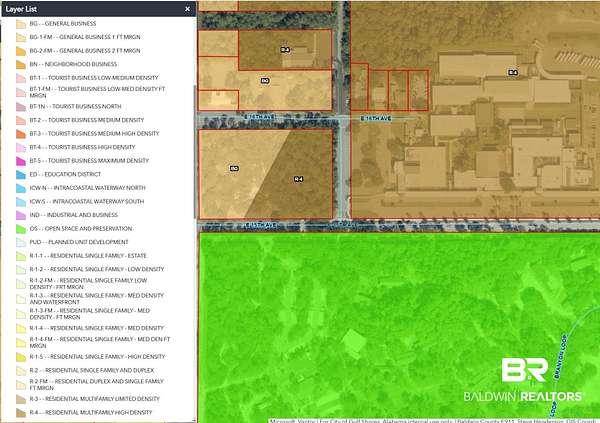Click the R-1-4 Med Density swatch
Image resolution: width=600 pixels, height=423 pixels.
pos(21,328)
